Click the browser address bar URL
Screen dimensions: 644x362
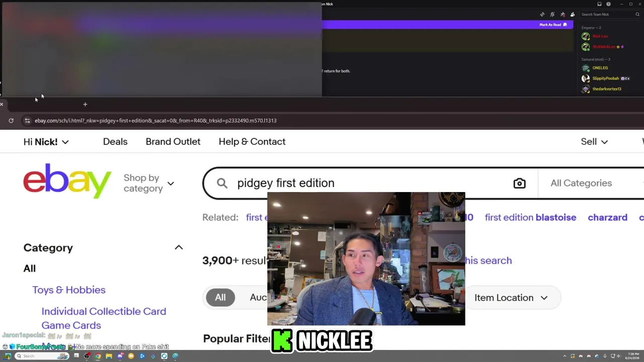(155, 121)
